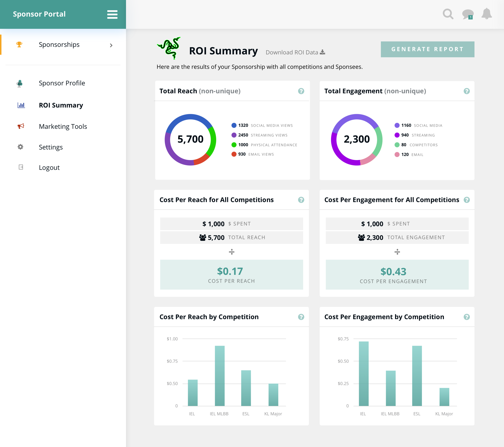Click the IEL MLBB bar in Cost Per Reach chart
The height and width of the screenshot is (447, 504).
click(x=220, y=375)
